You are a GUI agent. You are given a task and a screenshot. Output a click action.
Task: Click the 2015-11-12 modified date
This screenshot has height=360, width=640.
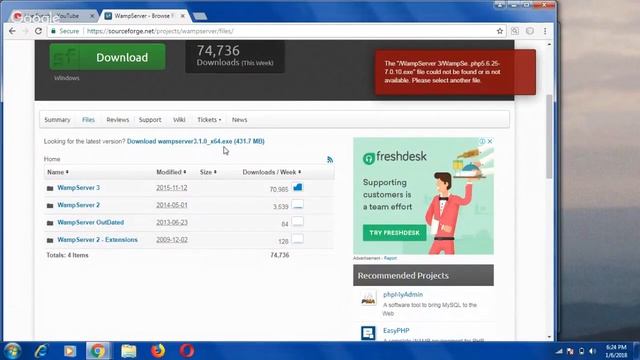pyautogui.click(x=171, y=188)
